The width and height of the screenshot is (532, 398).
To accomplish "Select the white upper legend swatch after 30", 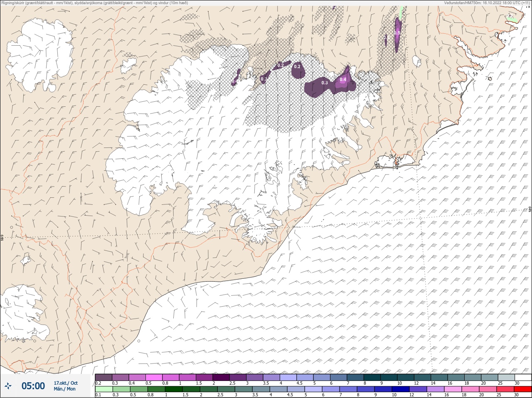I will [x=523, y=377].
